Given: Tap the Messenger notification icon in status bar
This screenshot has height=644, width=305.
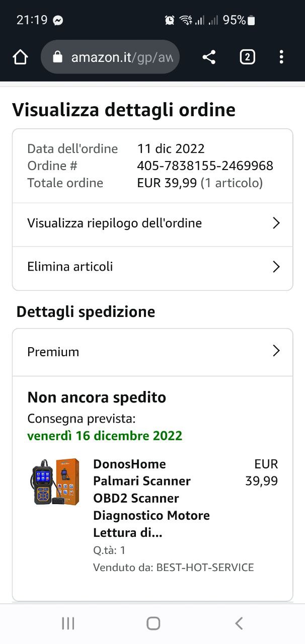Looking at the screenshot, I should [58, 20].
